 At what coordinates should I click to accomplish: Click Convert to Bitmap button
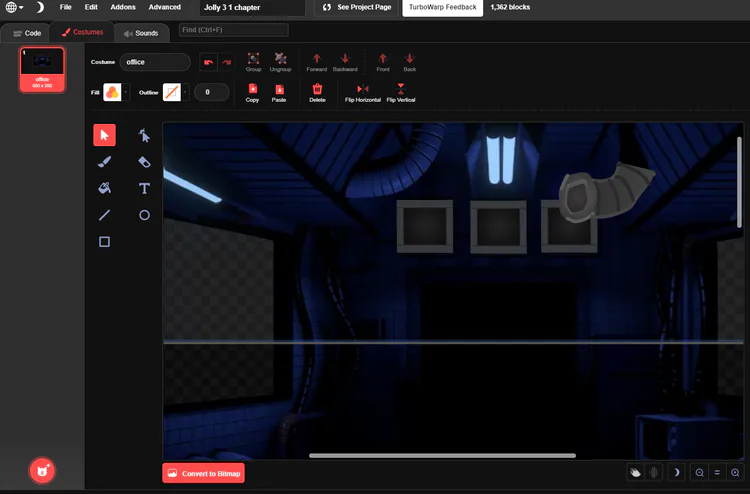pos(203,473)
